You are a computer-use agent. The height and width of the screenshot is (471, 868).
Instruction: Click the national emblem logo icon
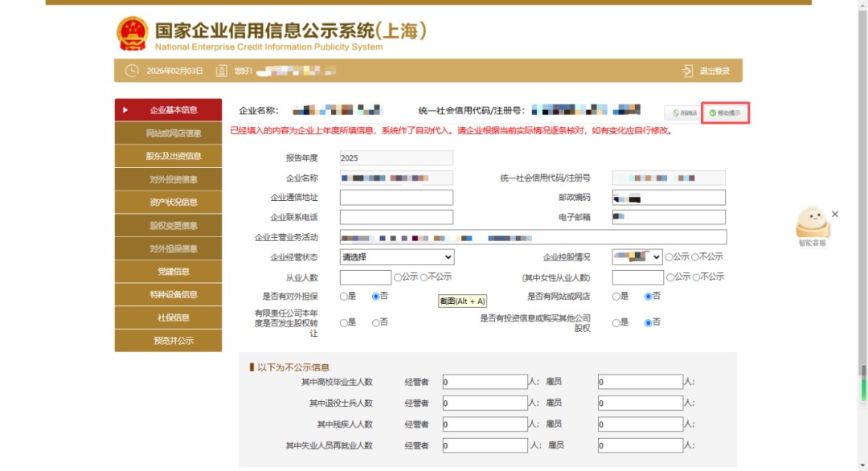133,33
